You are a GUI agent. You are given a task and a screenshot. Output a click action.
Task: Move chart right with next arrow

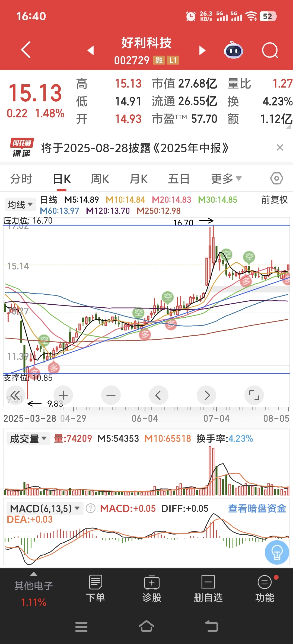click(206, 395)
